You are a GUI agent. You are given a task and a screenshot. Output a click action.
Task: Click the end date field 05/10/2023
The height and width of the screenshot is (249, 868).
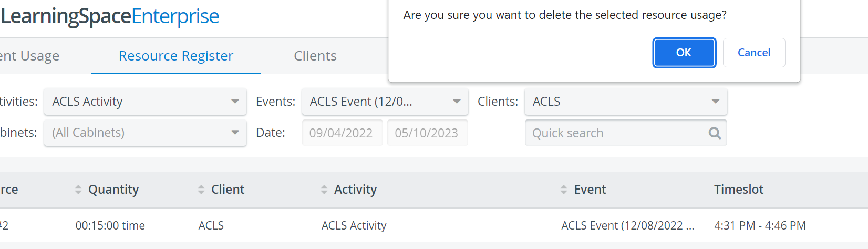click(428, 133)
